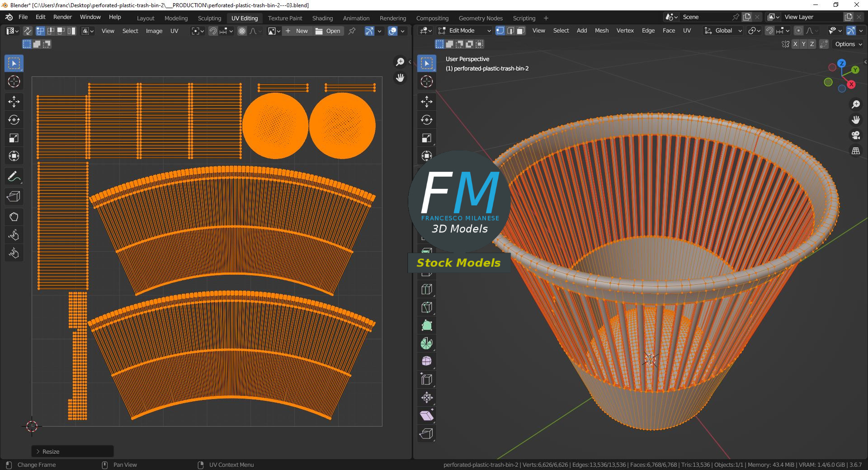868x470 pixels.
Task: Open the Options dropdown
Action: pyautogui.click(x=849, y=44)
